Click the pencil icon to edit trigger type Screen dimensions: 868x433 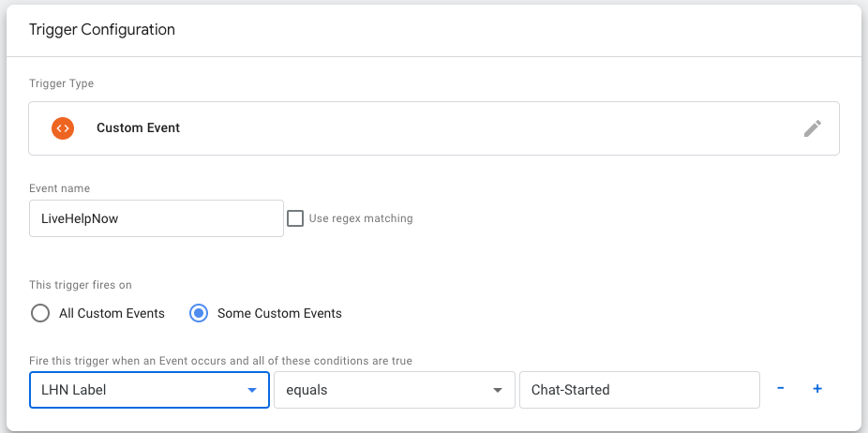[x=812, y=128]
